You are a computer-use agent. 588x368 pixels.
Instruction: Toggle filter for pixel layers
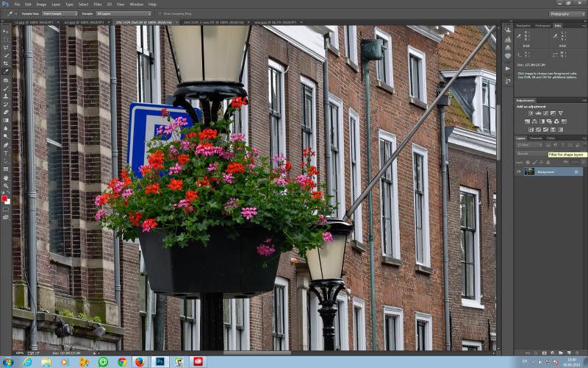548,145
